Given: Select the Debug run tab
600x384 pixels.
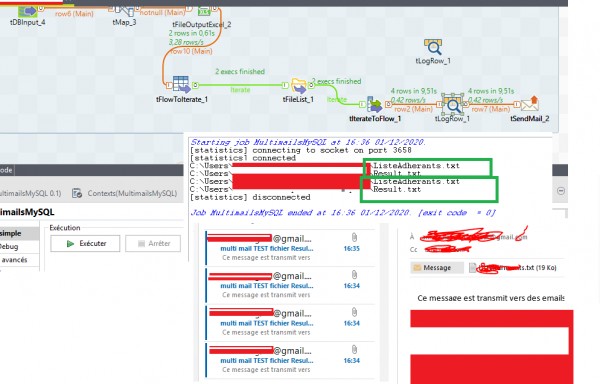Looking at the screenshot, I should (x=9, y=247).
